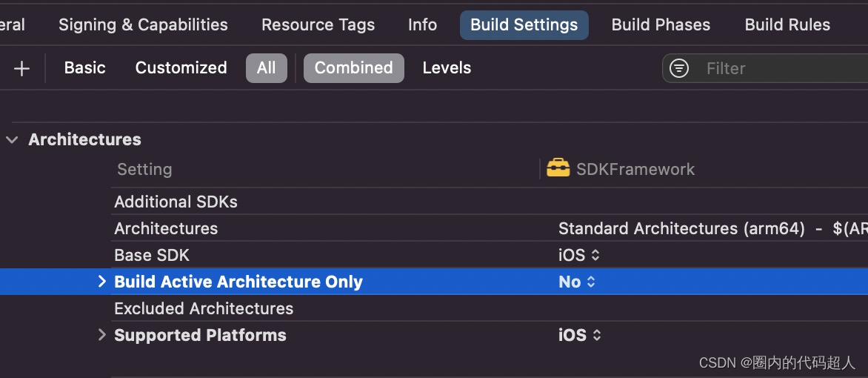Open the Build Rules tab
The height and width of the screenshot is (378, 868).
click(787, 25)
